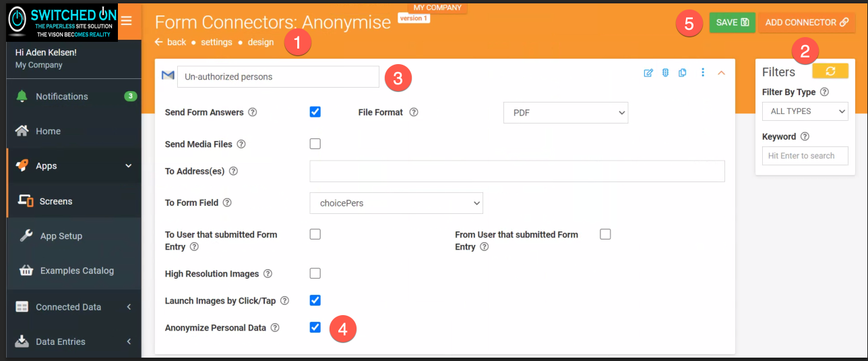Click the SAVE button
Screen dimensions: 868x361
[733, 22]
